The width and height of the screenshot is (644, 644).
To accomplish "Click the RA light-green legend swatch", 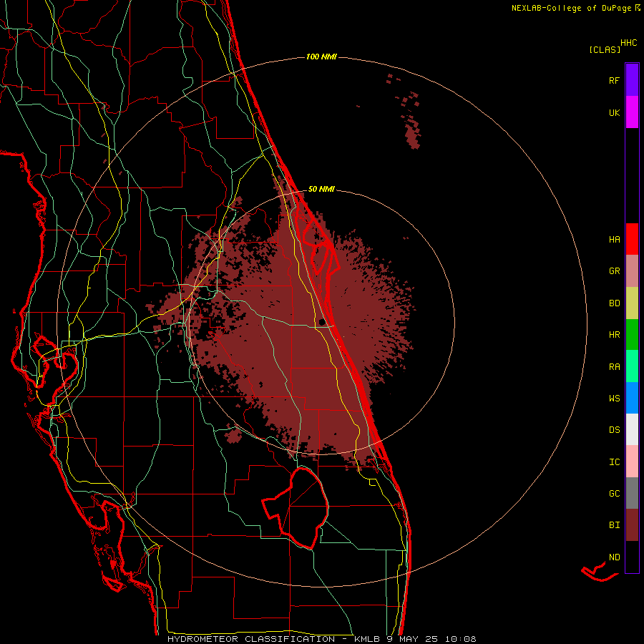I will (632, 366).
